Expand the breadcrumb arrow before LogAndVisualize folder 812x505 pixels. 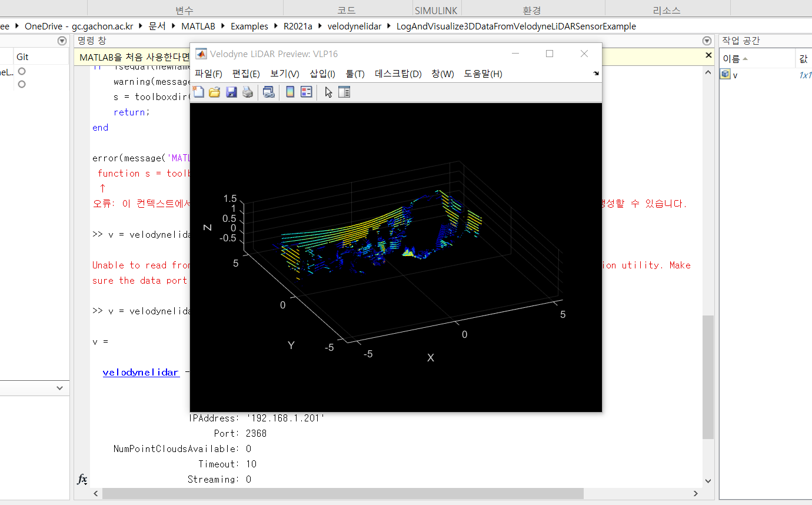390,26
